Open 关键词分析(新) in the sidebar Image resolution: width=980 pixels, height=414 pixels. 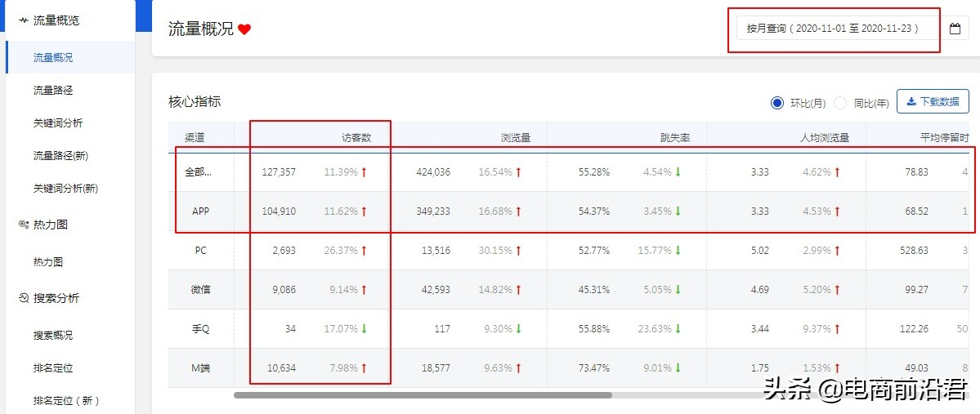tap(65, 188)
